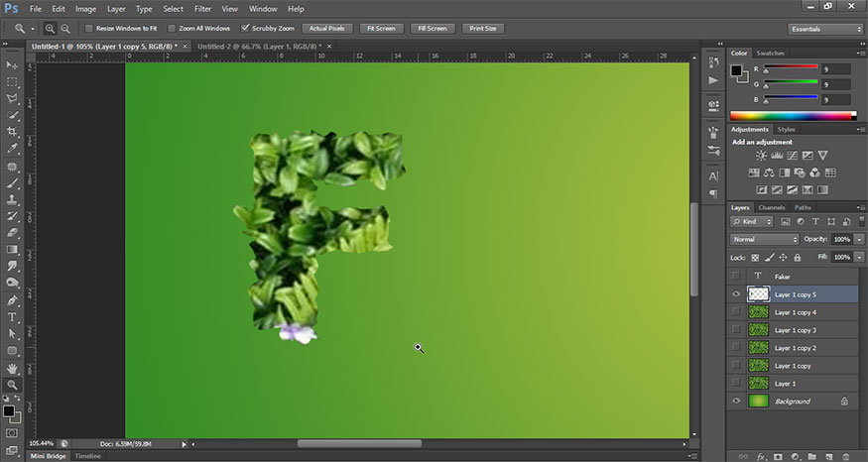Filter layers by type layers icon

(x=815, y=221)
